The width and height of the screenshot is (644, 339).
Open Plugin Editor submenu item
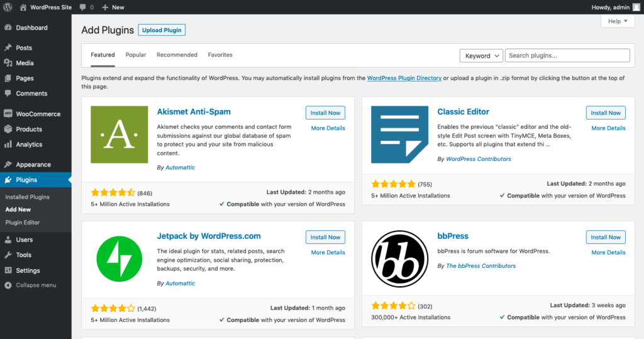(23, 222)
